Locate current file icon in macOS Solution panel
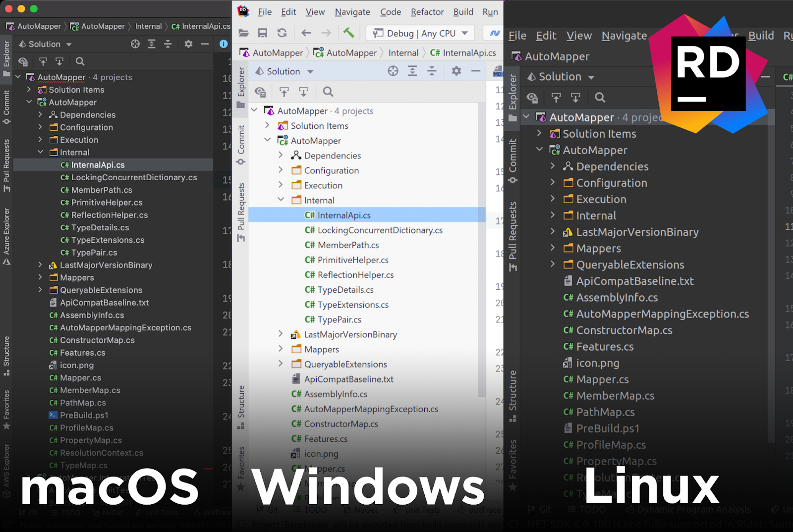Screen dimensions: 793x532 click(x=135, y=44)
